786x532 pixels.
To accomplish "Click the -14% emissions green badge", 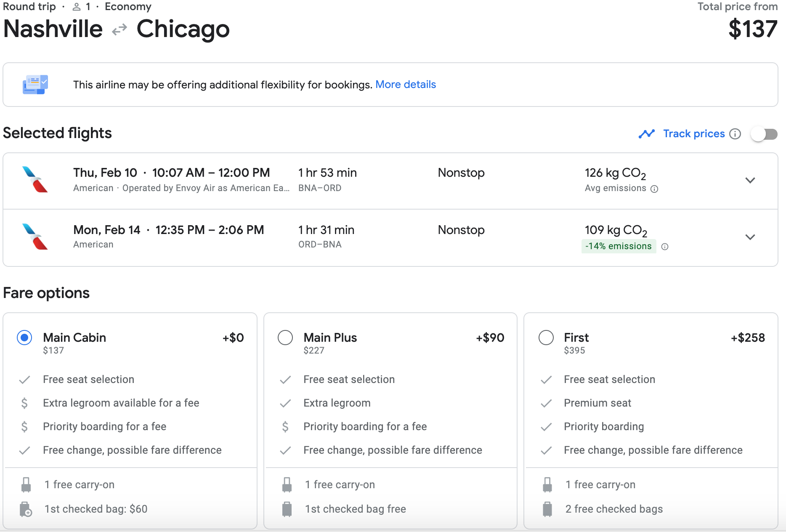I will pyautogui.click(x=618, y=246).
